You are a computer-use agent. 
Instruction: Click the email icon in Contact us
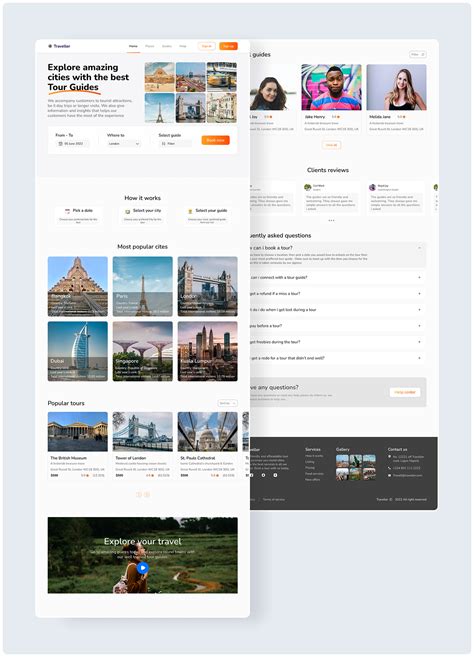click(389, 476)
